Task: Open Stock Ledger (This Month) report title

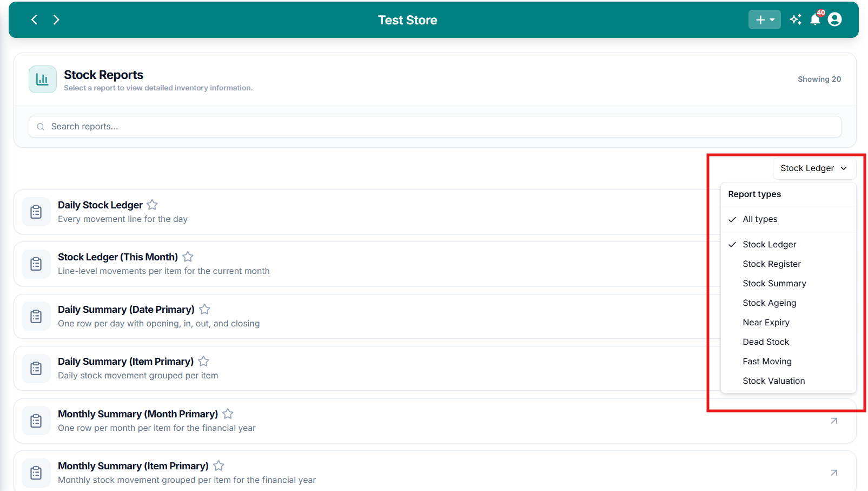Action: 118,257
